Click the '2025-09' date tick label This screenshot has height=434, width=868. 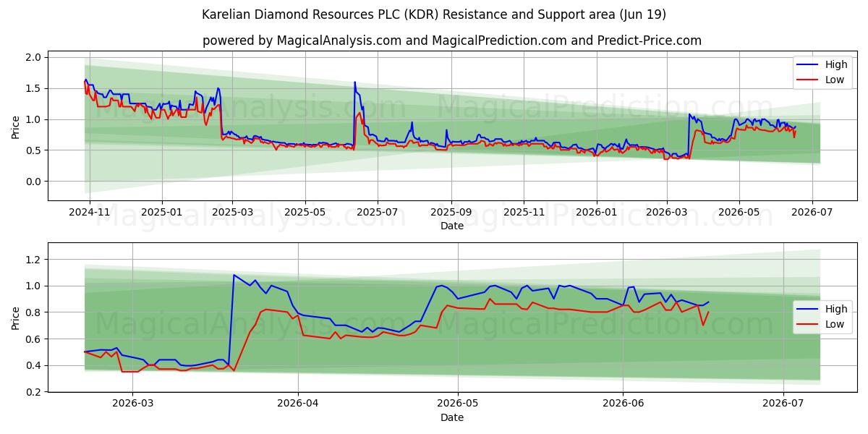pos(451,213)
